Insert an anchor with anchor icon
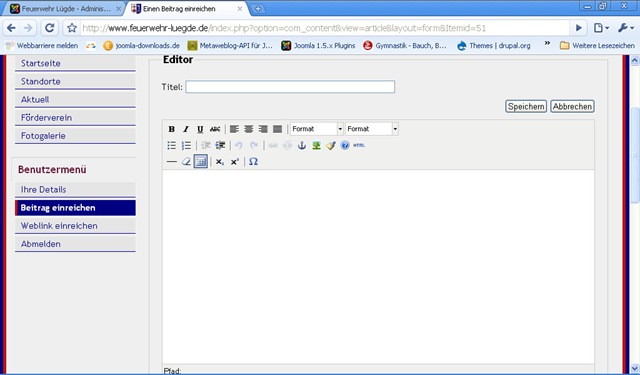This screenshot has height=375, width=640. pos(302,145)
